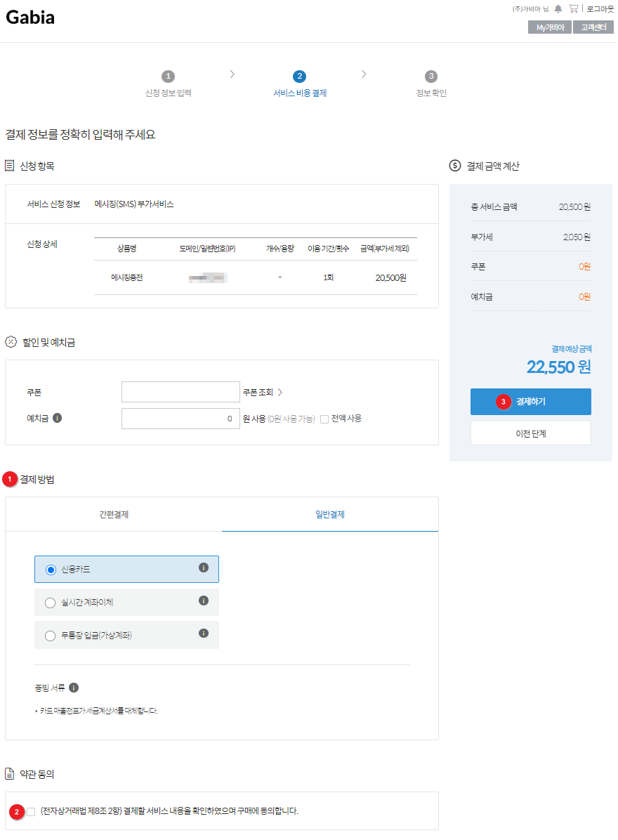
Task: Select the 실시간 계좌이체 radio button
Action: pos(51,603)
